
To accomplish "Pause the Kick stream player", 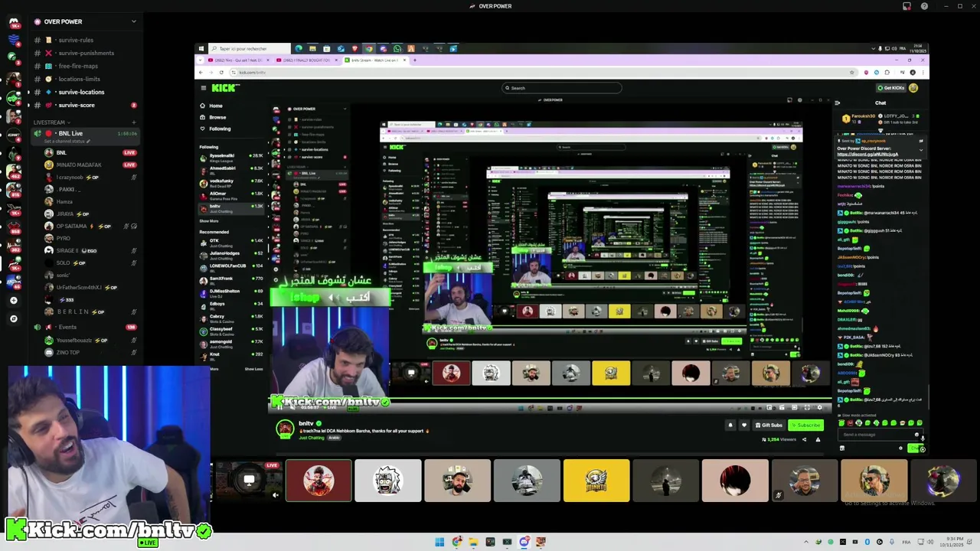I will pyautogui.click(x=279, y=407).
